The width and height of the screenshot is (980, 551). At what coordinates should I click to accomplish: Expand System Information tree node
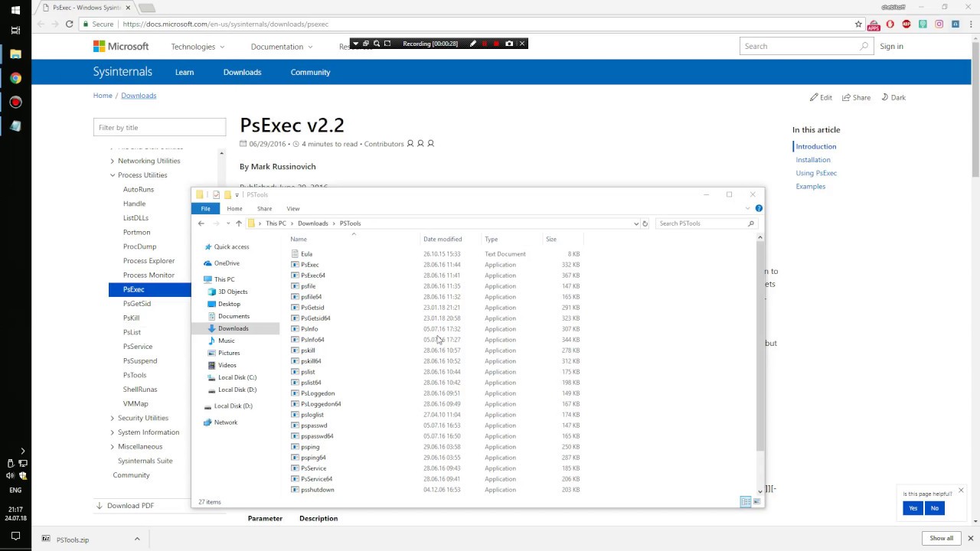tap(113, 432)
